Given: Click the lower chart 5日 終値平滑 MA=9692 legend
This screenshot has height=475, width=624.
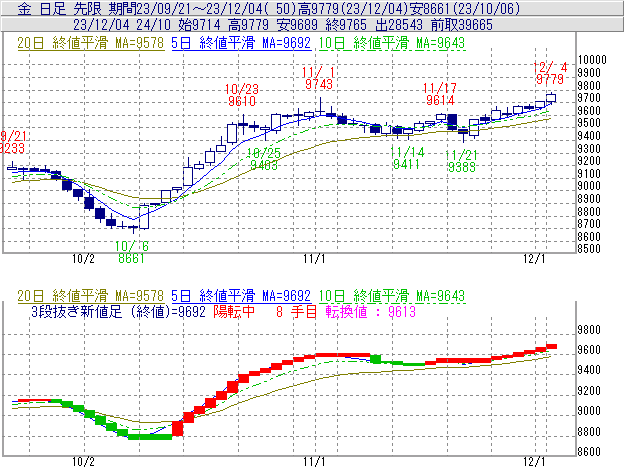Looking at the screenshot, I should click(x=241, y=296).
